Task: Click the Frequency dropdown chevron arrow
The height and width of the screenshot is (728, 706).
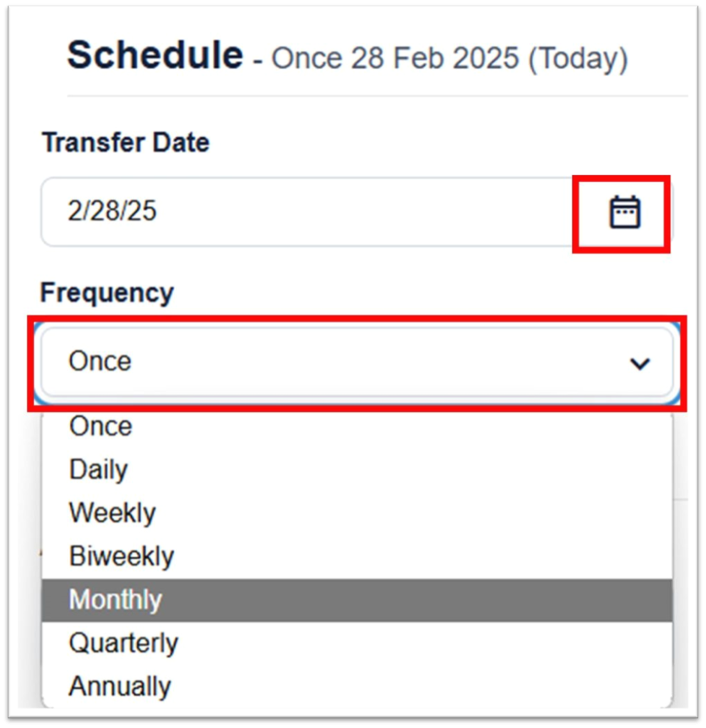Action: (640, 363)
